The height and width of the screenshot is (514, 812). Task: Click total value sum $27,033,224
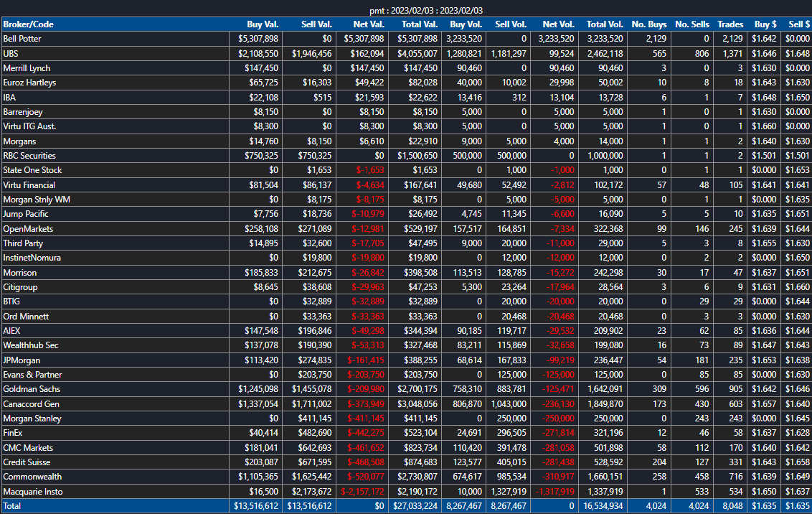click(415, 506)
